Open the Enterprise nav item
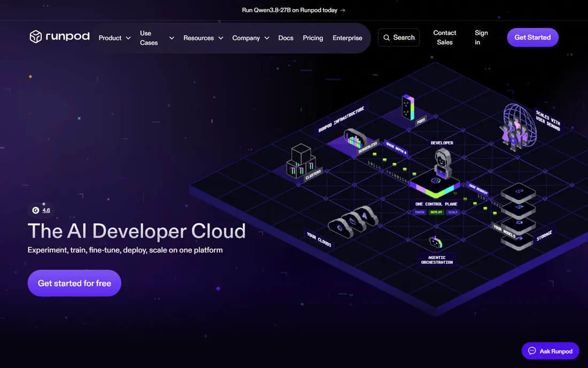 (347, 38)
